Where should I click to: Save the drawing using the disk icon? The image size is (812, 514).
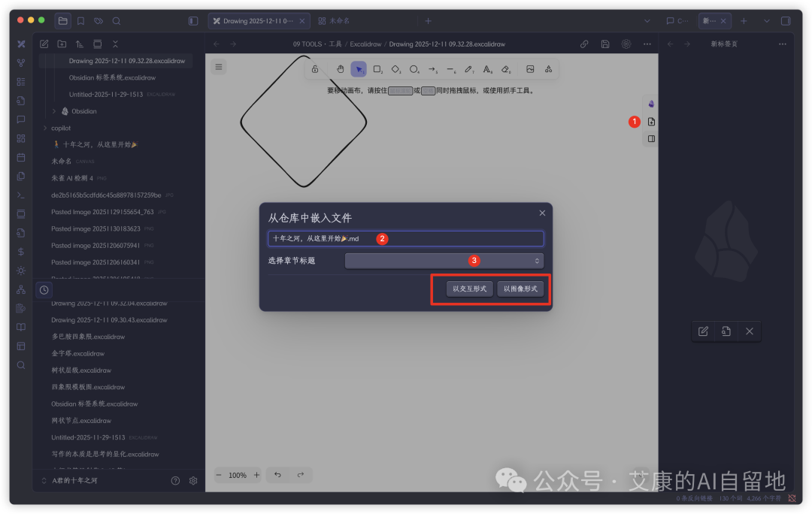pyautogui.click(x=604, y=44)
